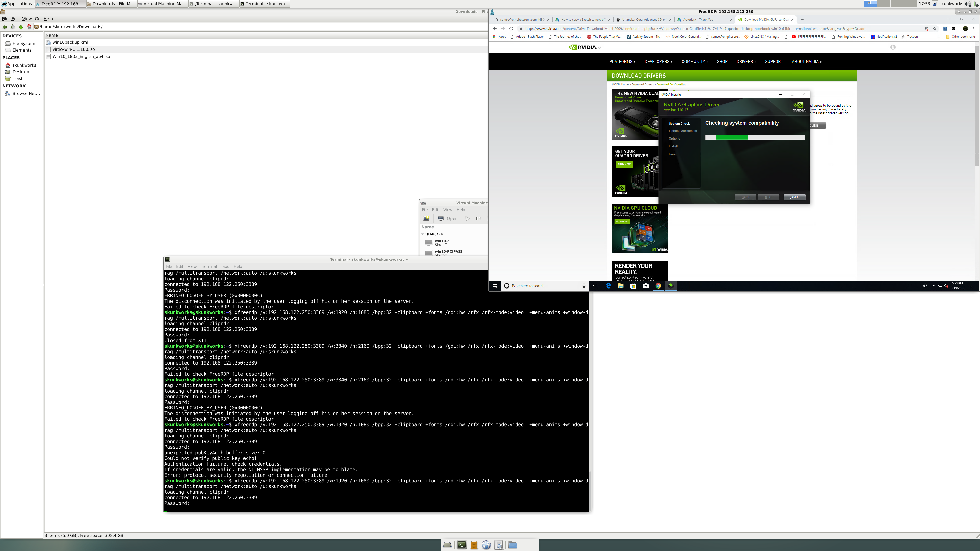Image resolution: width=980 pixels, height=551 pixels.
Task: Click GET STARTED on NVIDIA GPU Cloud banner
Action: click(622, 222)
